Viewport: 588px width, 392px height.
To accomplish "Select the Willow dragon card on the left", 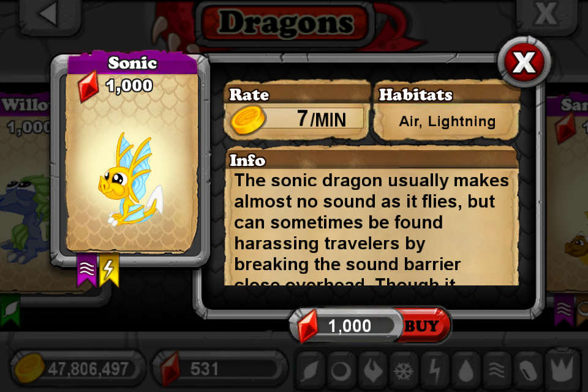I will click(24, 191).
